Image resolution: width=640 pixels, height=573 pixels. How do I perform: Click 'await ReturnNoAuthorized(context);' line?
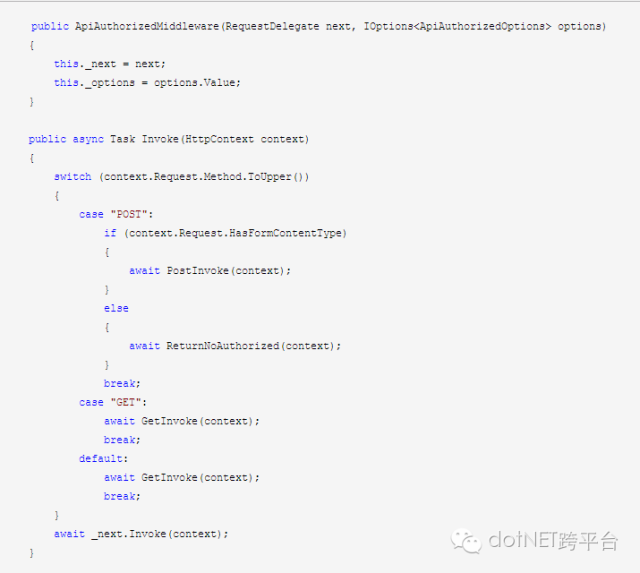click(235, 346)
